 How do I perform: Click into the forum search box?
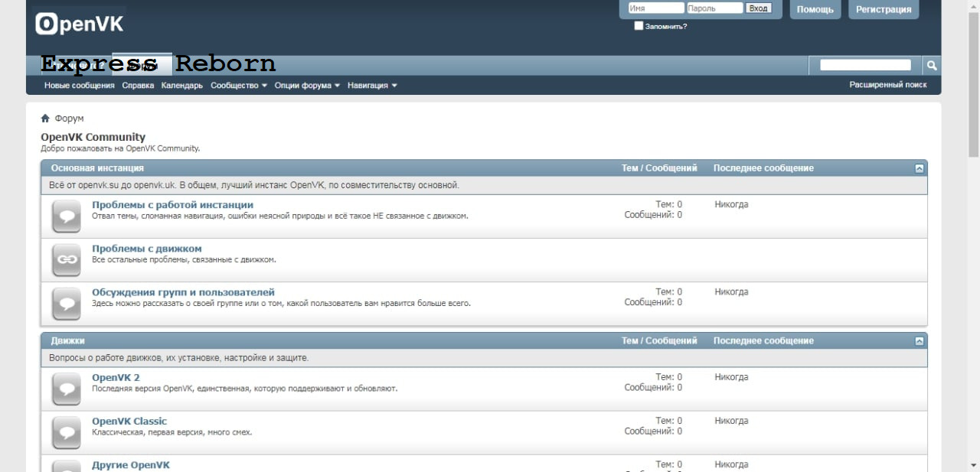pyautogui.click(x=866, y=65)
